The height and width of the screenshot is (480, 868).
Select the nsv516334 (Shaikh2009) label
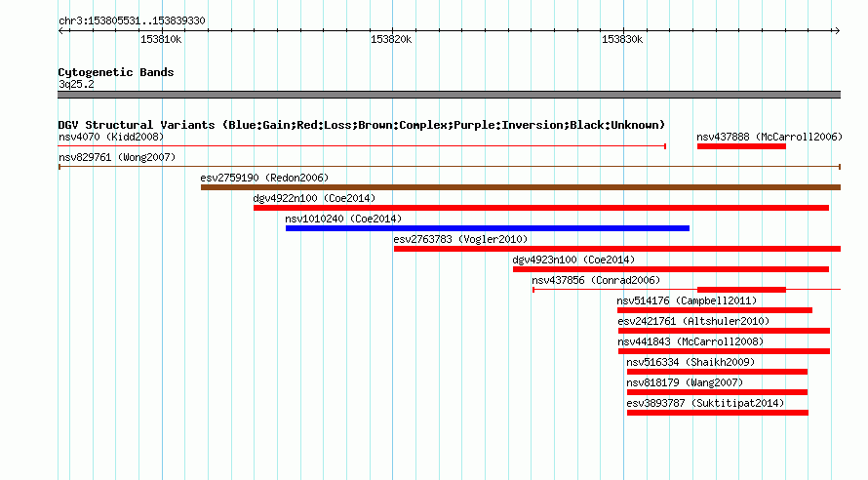click(x=690, y=362)
